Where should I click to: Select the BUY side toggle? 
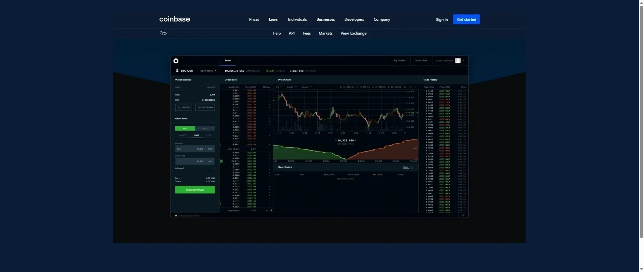click(x=185, y=128)
